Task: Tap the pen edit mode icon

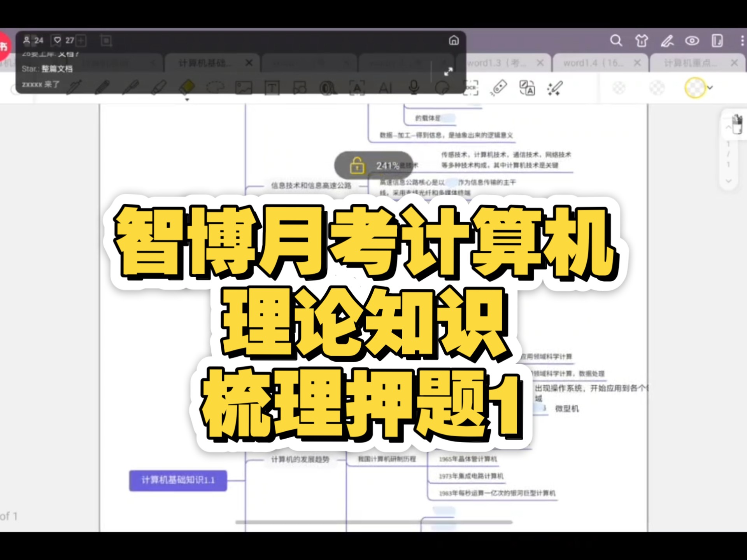Action: coord(667,40)
